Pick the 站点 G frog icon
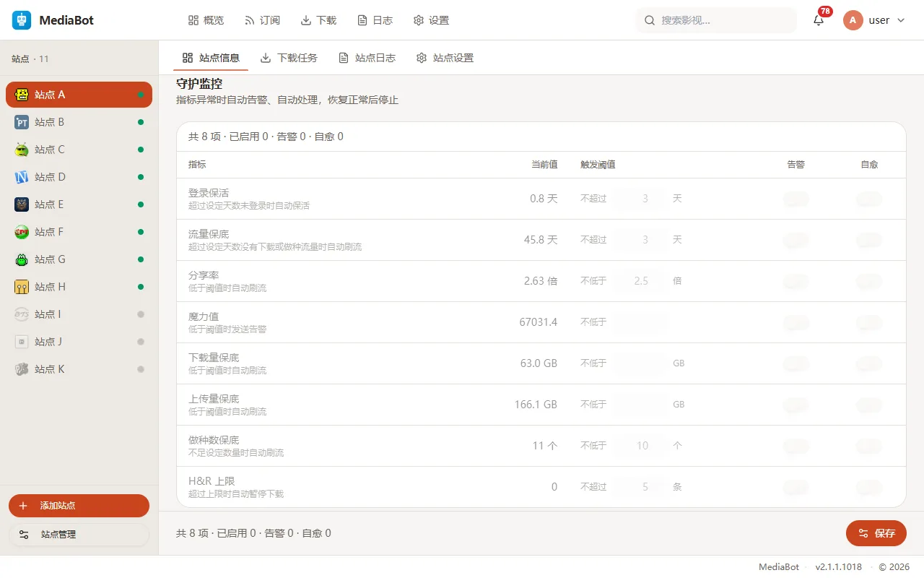The width and height of the screenshot is (924, 578). point(22,259)
